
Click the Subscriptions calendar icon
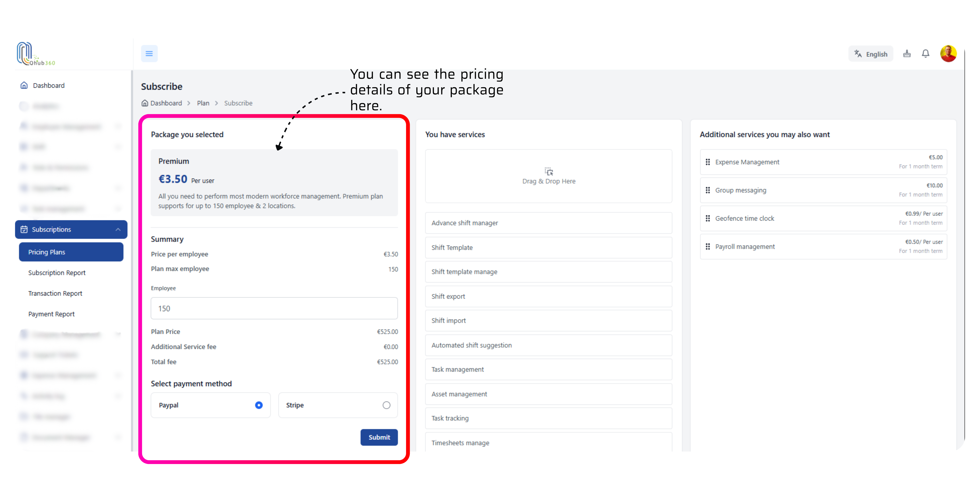[x=24, y=229]
